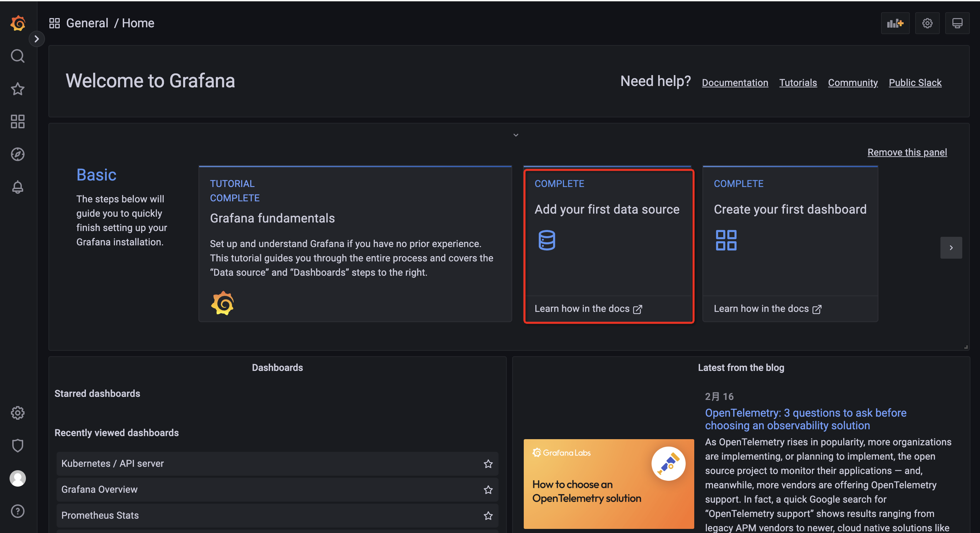Open Configuration gear in sidebar
The width and height of the screenshot is (980, 533).
pos(17,413)
